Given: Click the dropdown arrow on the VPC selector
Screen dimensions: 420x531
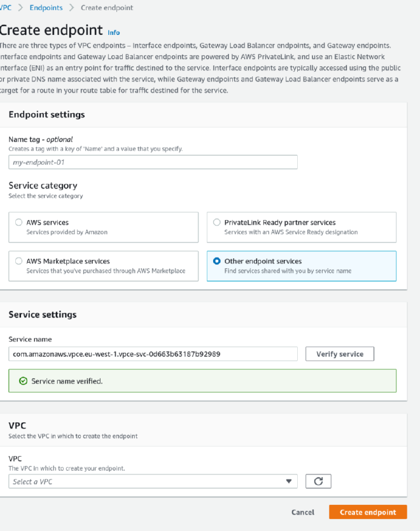Looking at the screenshot, I should click(x=290, y=481).
